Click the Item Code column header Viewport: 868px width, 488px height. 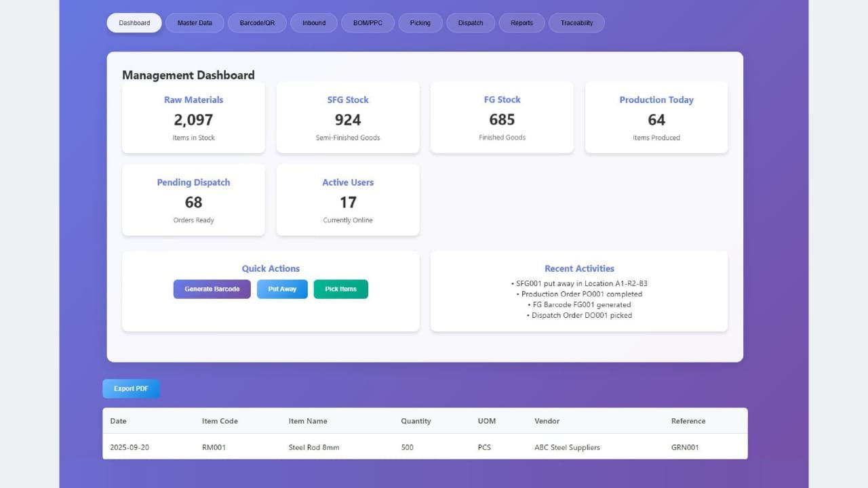(220, 421)
